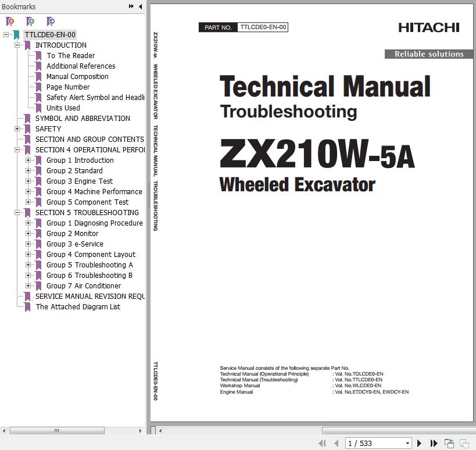Screen dimensions: 476x450
Task: Click the Bookmarks panel title
Action: coord(19,6)
